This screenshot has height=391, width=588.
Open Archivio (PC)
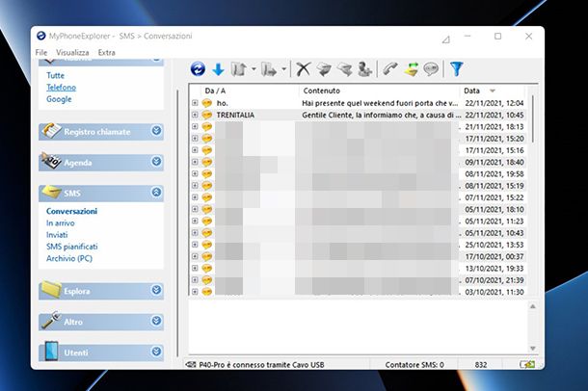coord(69,258)
